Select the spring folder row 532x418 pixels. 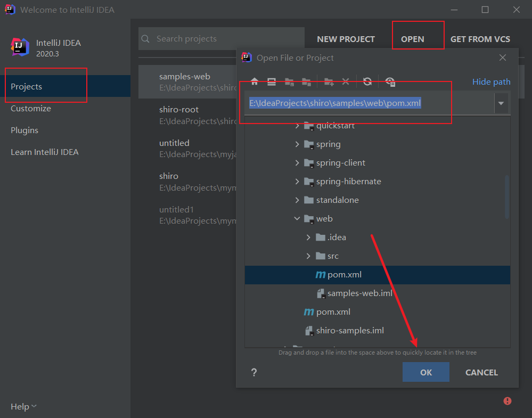click(377, 144)
